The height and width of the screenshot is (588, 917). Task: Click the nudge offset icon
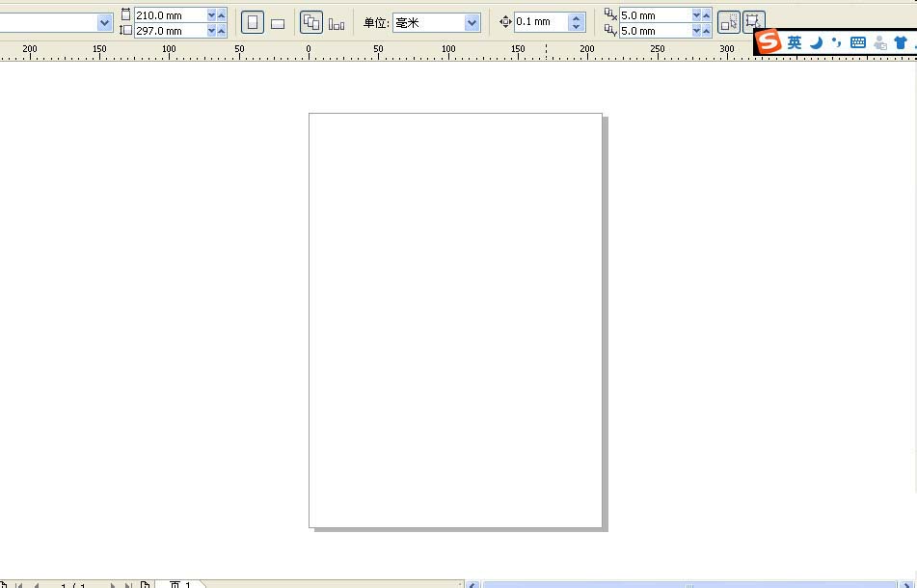coord(505,21)
